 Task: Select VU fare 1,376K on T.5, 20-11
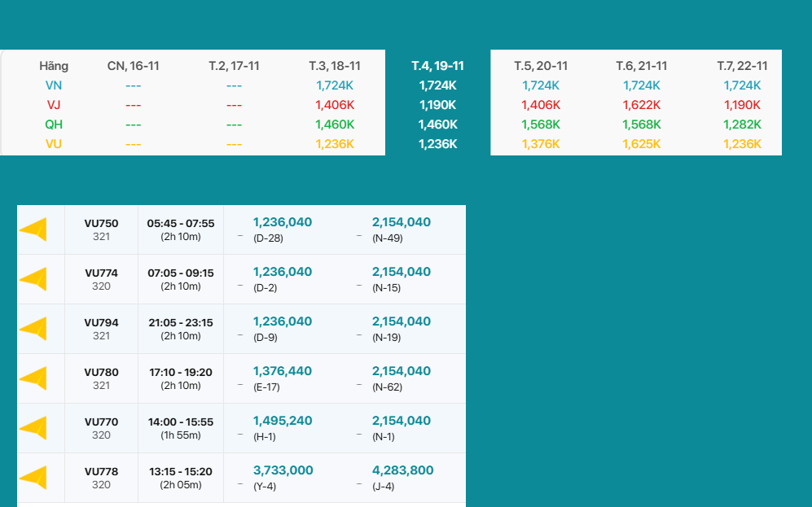click(x=541, y=144)
